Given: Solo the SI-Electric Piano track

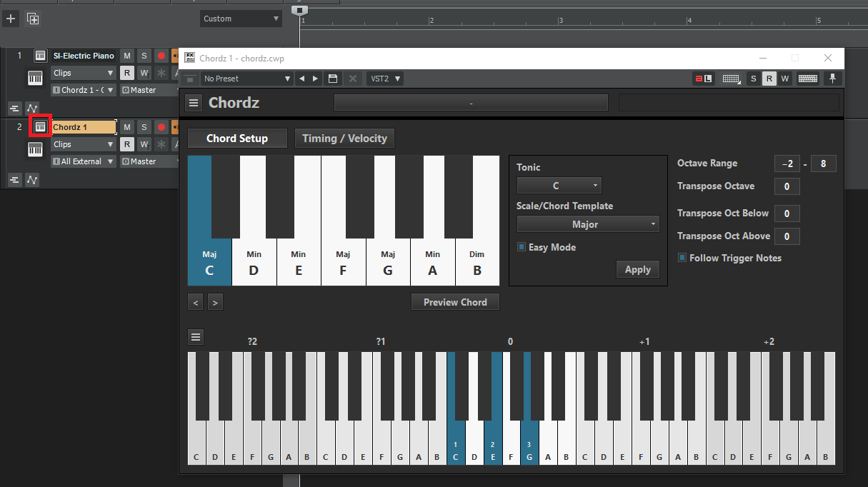Looking at the screenshot, I should [144, 56].
